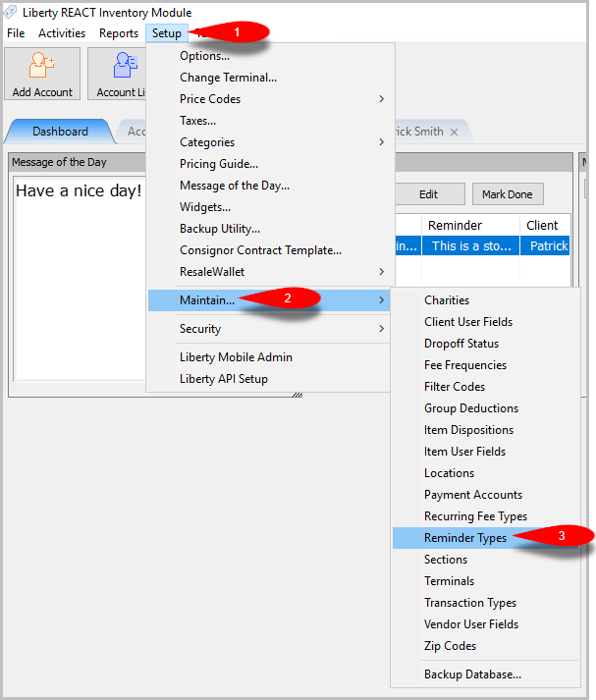
Task: Open Consignor Contract Template... entry
Action: 260,250
